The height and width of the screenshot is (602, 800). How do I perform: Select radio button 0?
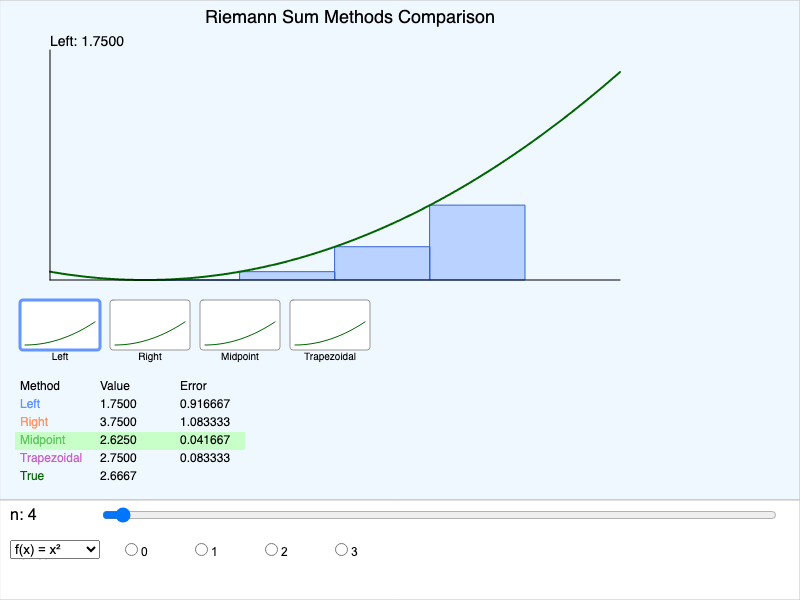(x=131, y=548)
